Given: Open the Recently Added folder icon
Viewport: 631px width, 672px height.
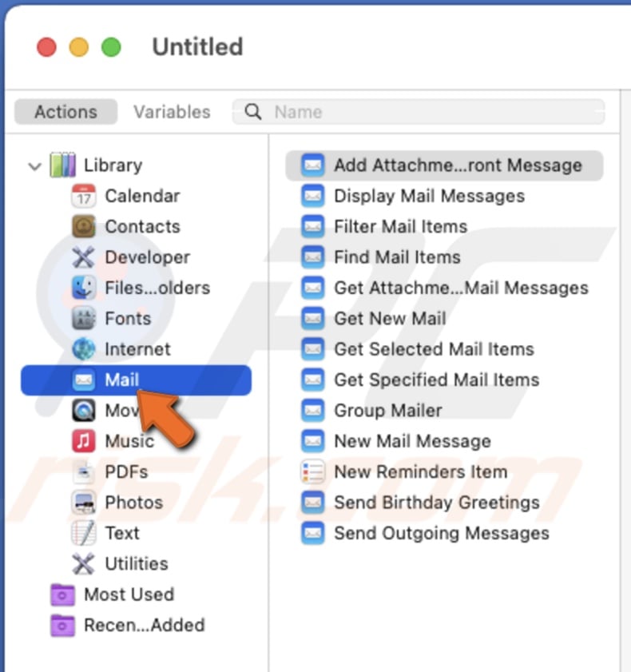Looking at the screenshot, I should pos(62,625).
